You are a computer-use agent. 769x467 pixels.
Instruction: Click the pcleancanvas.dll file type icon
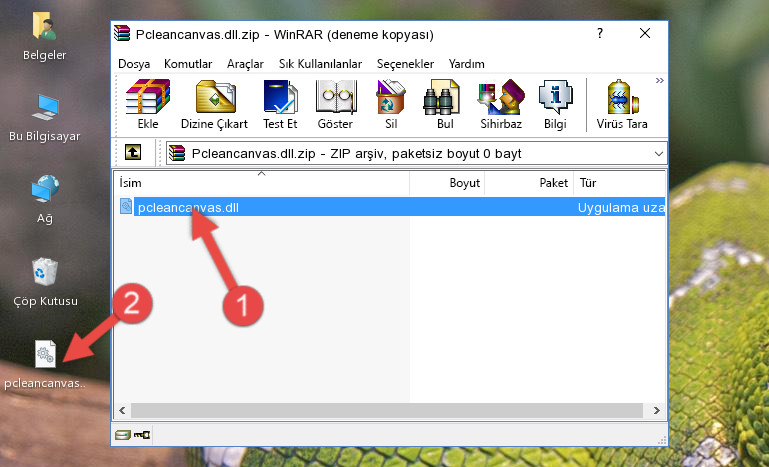coord(126,207)
